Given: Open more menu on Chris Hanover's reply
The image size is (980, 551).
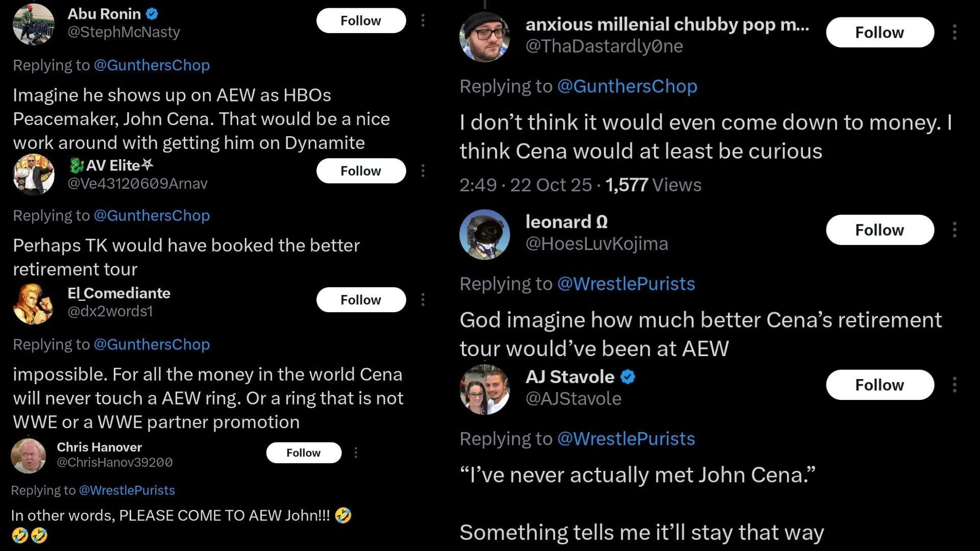Looking at the screenshot, I should point(356,453).
